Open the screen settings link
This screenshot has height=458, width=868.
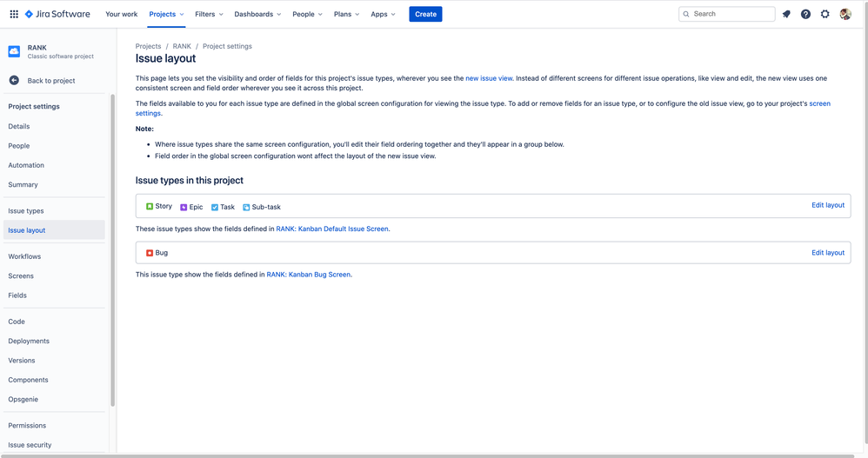820,103
